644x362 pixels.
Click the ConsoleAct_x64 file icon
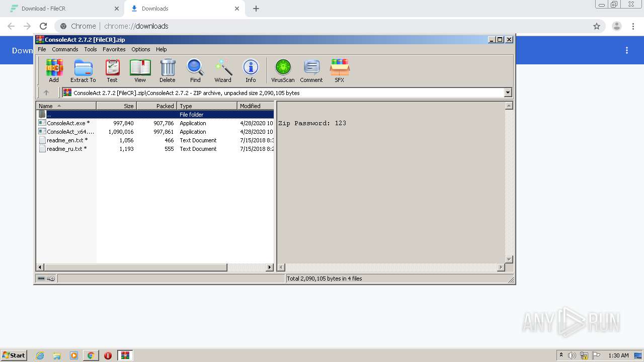(42, 132)
